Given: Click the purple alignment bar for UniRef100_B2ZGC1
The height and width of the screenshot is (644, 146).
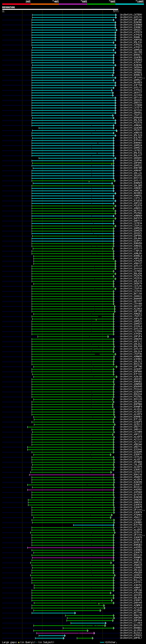Looking at the screenshot, I should click(66, 633).
